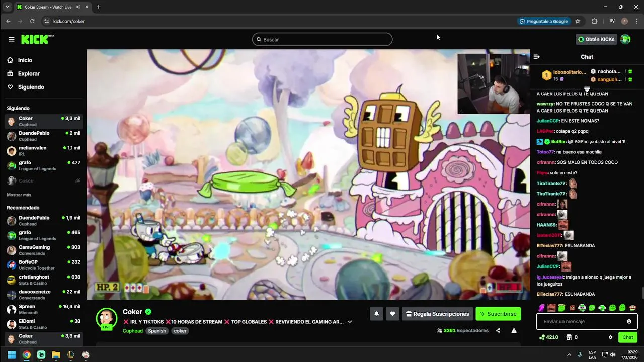644x362 pixels.
Task: Close the Coker Stream tab
Action: 86,7
